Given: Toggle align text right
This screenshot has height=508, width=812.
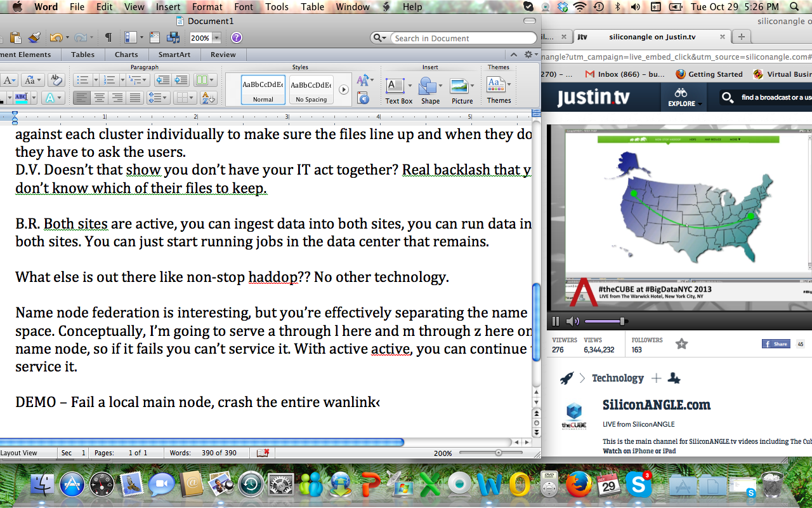Looking at the screenshot, I should pyautogui.click(x=117, y=98).
